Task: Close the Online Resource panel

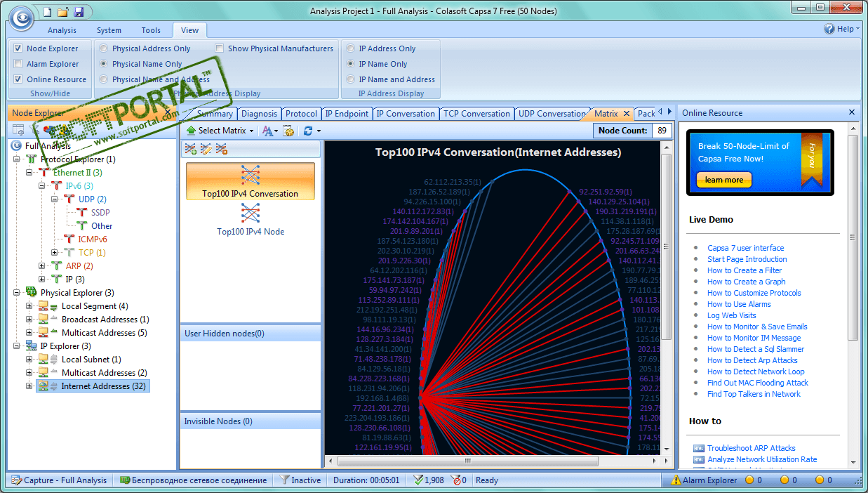Action: (852, 112)
